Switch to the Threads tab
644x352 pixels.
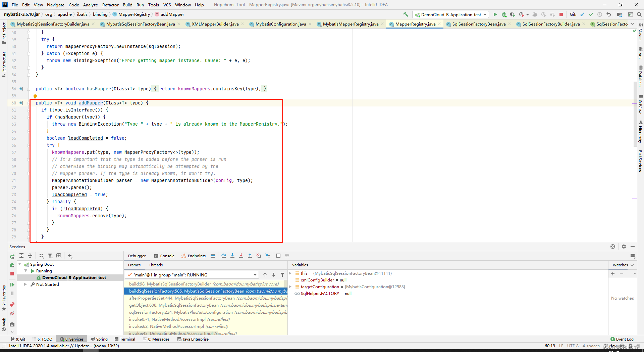tap(156, 265)
